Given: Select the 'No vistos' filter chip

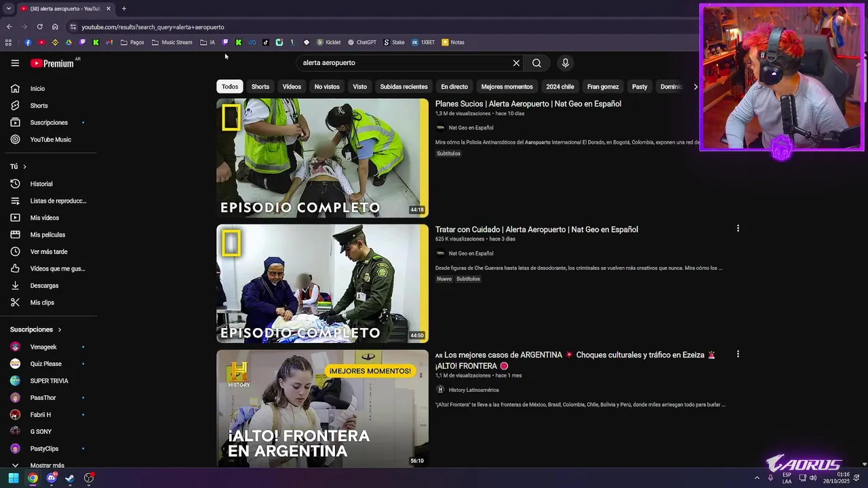Looking at the screenshot, I should point(327,87).
